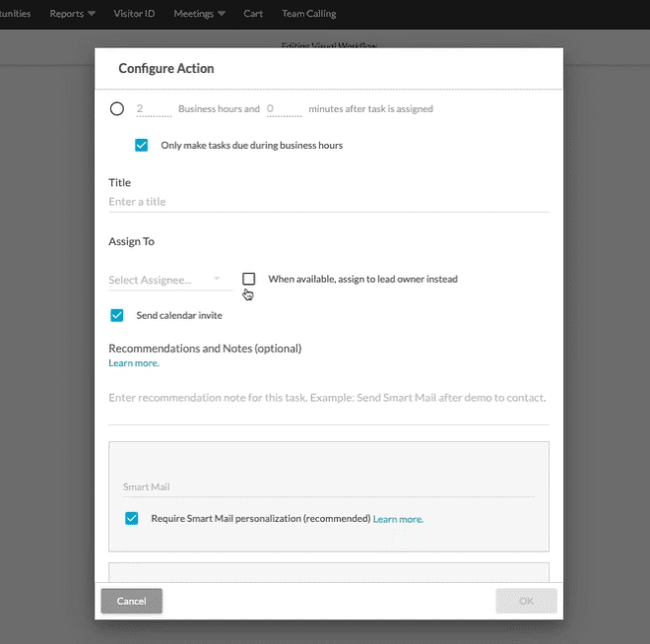Open Learn more link beside Smart Mail personalization
Image resolution: width=650 pixels, height=644 pixels.
398,519
